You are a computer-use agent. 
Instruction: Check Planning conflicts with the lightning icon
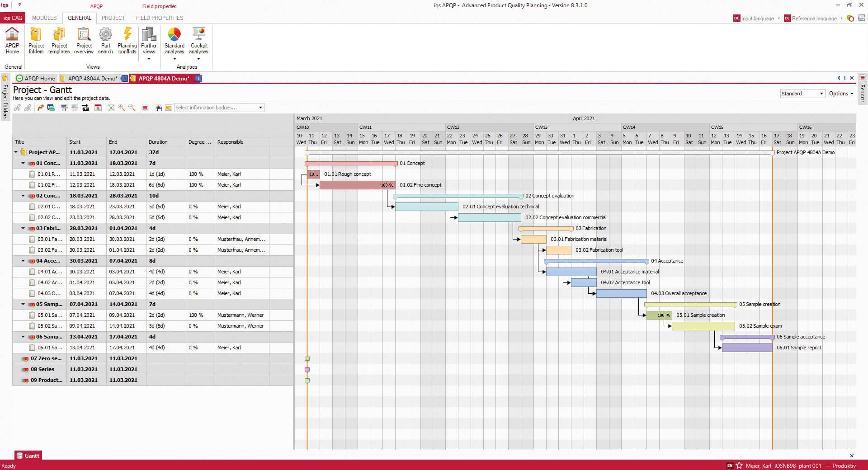click(x=127, y=41)
